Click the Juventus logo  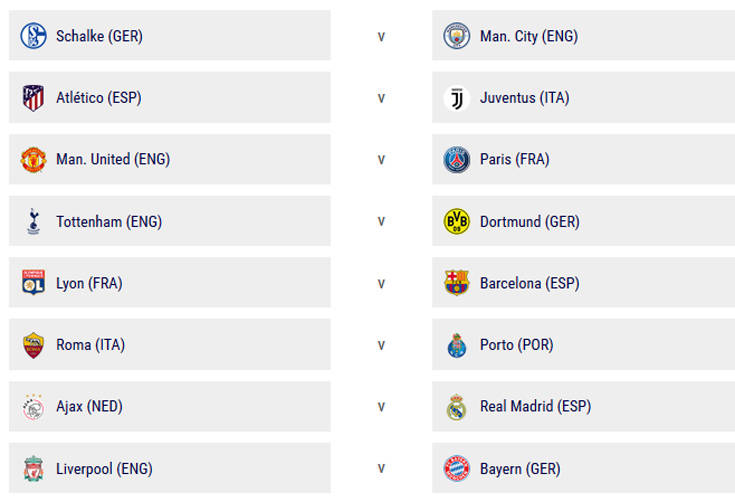(457, 98)
